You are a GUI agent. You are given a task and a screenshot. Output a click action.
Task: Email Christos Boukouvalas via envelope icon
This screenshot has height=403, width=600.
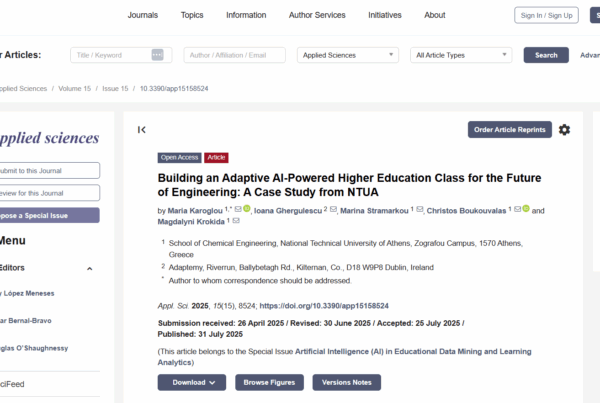(x=517, y=209)
